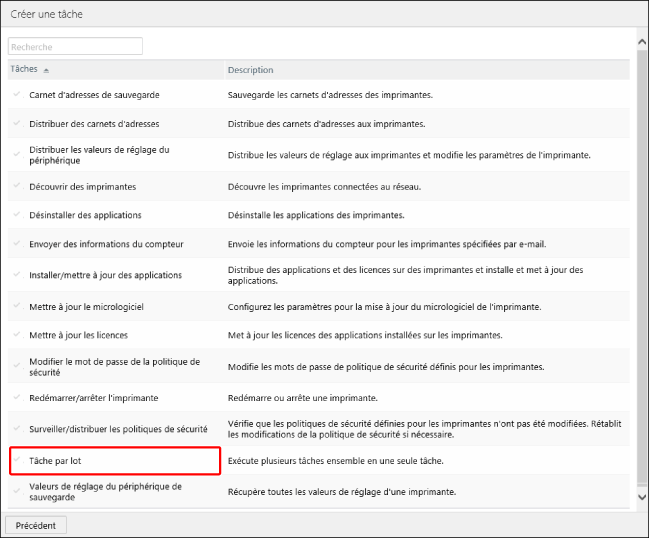Click the checkmark icon next to Distribuer des carnets d'adresses
The image size is (649, 538).
click(17, 124)
